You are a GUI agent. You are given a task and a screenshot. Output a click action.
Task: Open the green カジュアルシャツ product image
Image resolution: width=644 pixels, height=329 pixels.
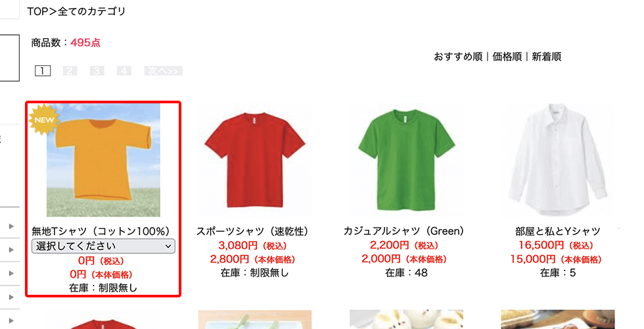[406, 160]
